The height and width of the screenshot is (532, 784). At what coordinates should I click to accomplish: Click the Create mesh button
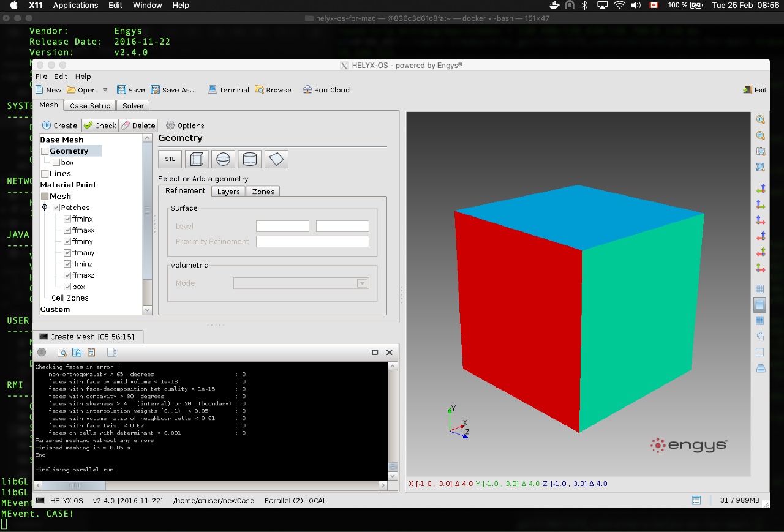(59, 125)
